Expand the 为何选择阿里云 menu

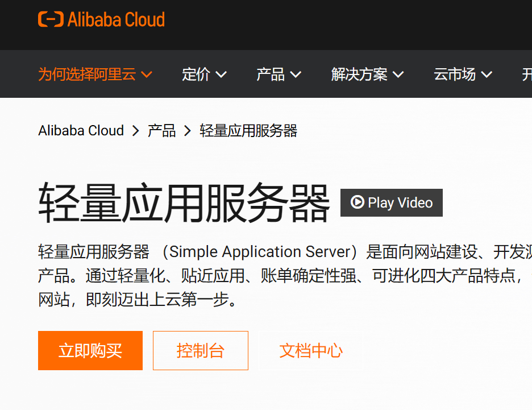coord(95,74)
